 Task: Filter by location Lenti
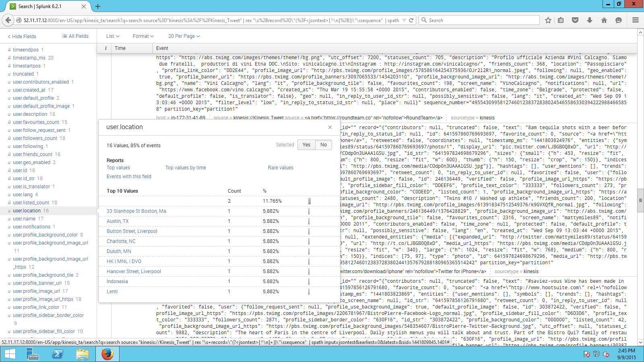112,292
